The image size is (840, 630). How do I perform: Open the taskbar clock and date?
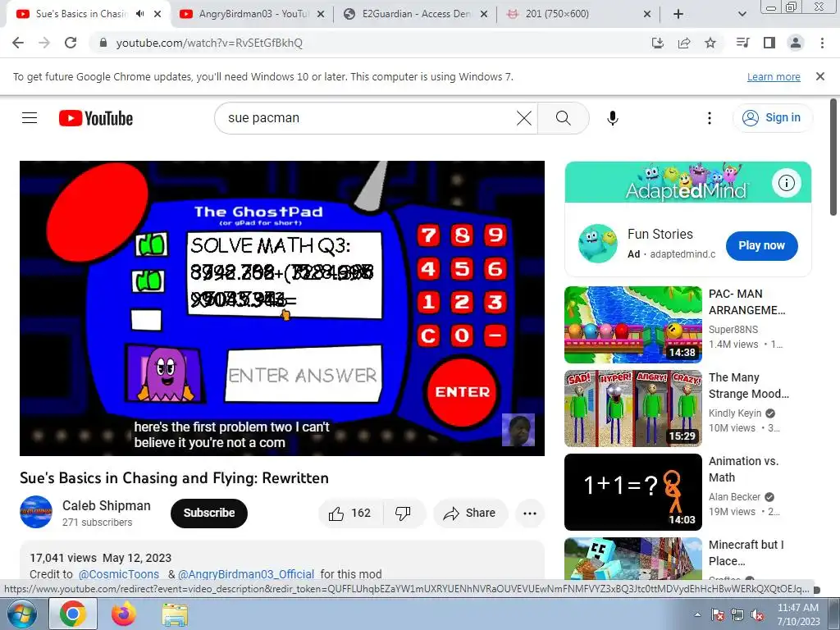click(798, 614)
